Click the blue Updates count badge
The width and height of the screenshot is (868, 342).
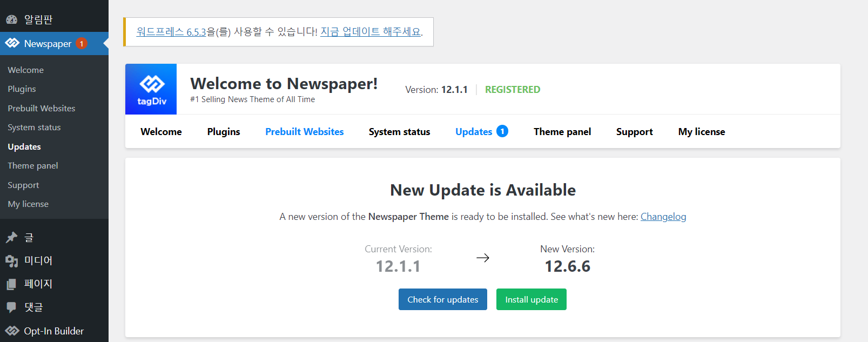pyautogui.click(x=502, y=131)
